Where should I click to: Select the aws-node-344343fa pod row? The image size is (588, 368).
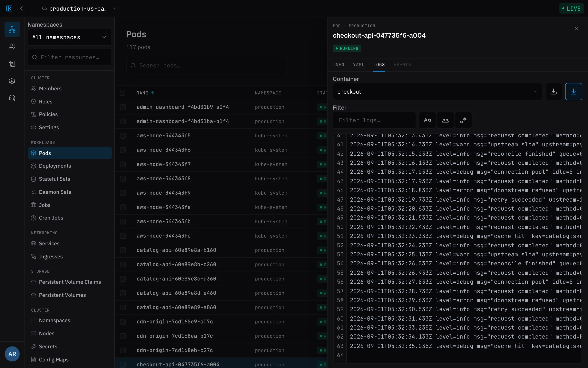point(221,207)
